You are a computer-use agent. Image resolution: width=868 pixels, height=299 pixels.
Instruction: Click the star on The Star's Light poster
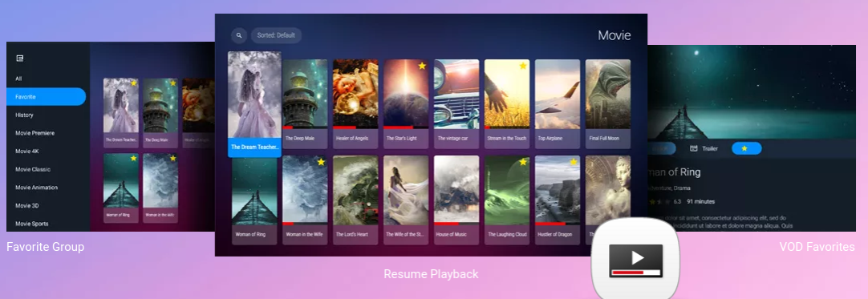(x=422, y=66)
